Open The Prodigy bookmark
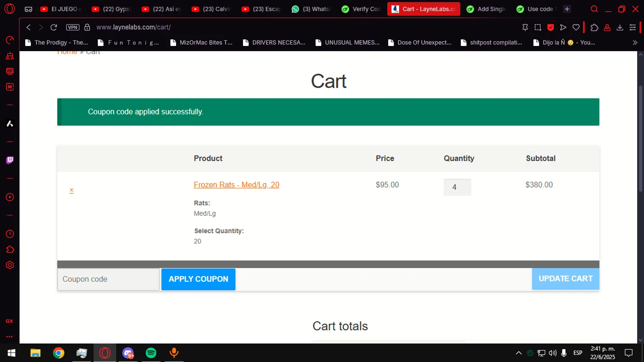The height and width of the screenshot is (362, 644). click(x=57, y=43)
